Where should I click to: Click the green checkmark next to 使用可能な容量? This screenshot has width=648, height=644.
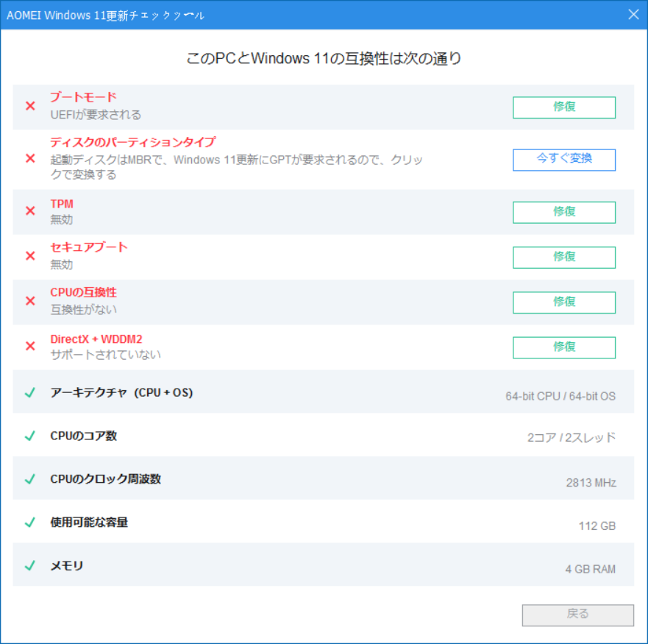(30, 523)
